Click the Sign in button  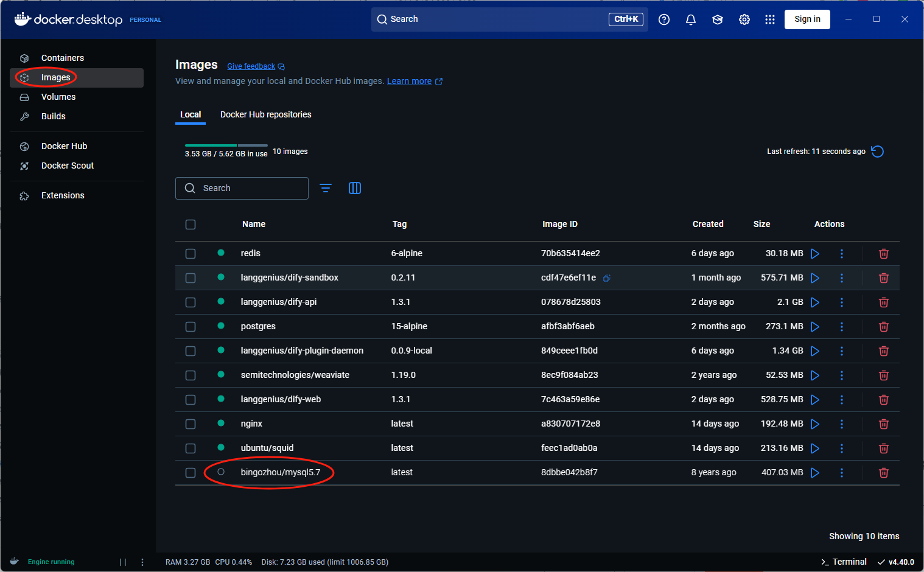(x=807, y=19)
